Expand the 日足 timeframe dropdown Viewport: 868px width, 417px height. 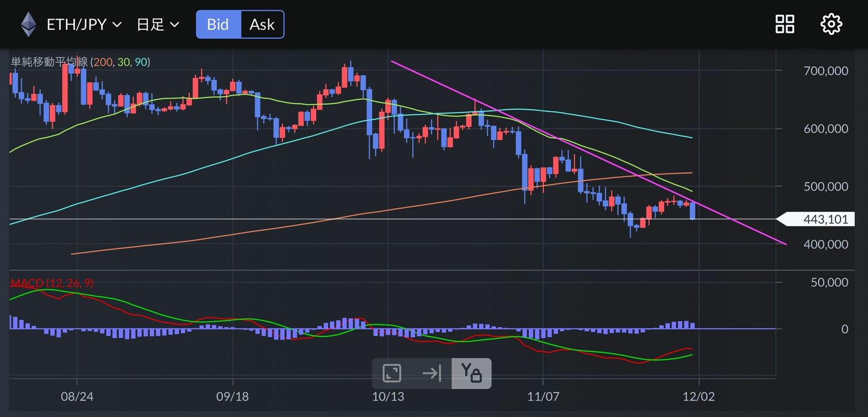[x=158, y=24]
